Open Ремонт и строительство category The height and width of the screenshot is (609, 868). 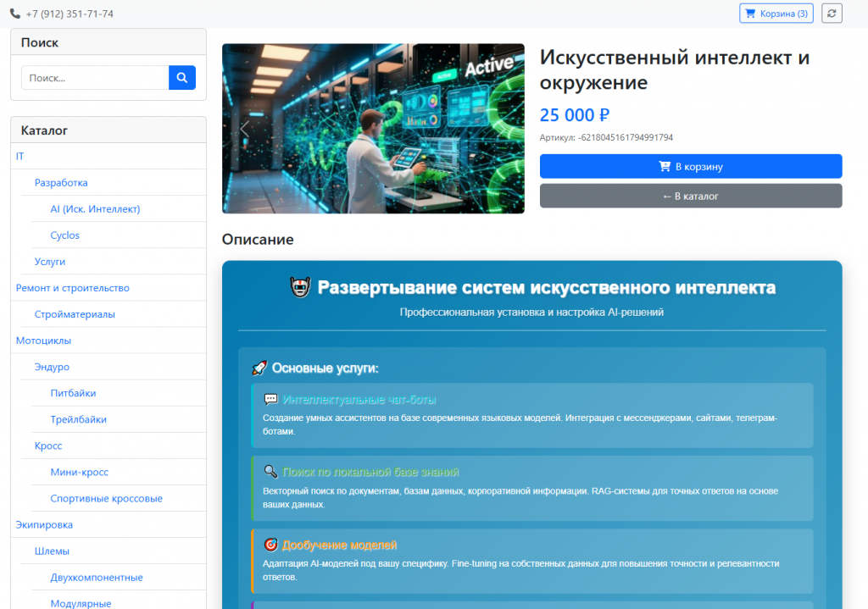pos(73,288)
